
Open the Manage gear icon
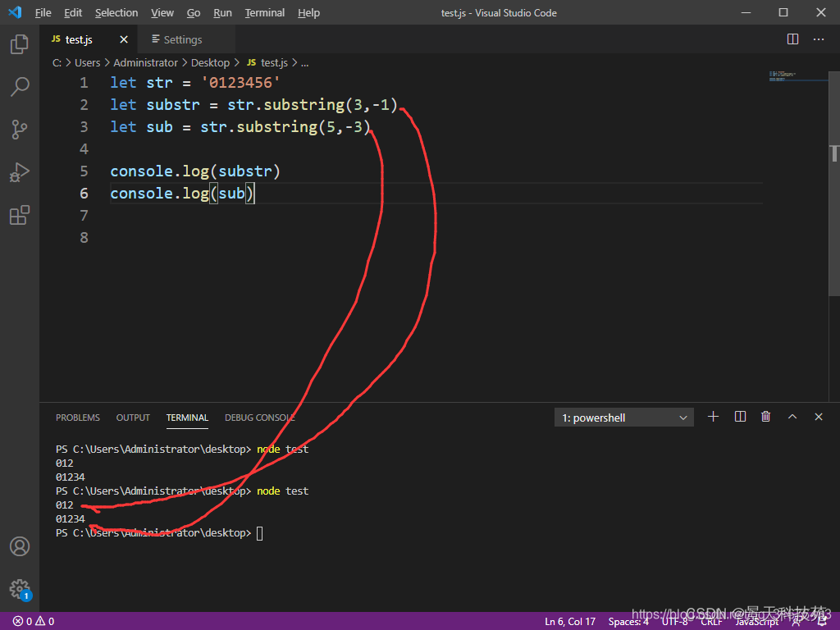click(20, 589)
